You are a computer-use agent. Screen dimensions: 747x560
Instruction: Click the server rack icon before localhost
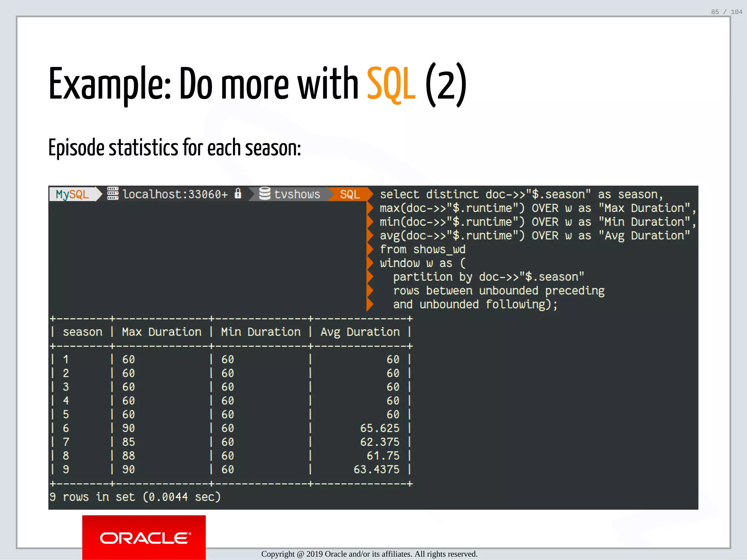(x=113, y=194)
